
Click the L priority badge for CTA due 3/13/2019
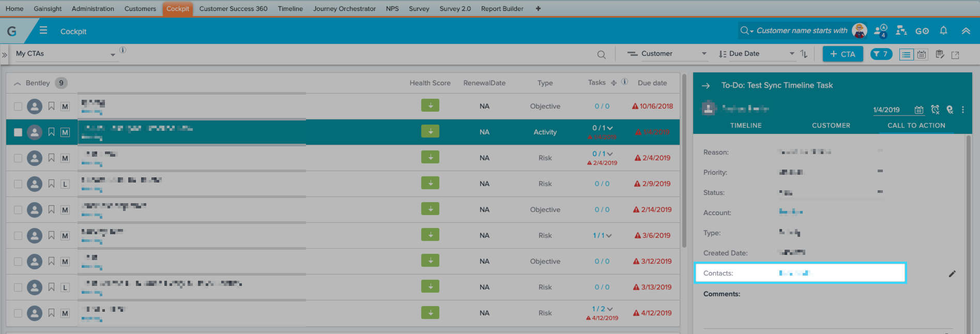tap(65, 287)
